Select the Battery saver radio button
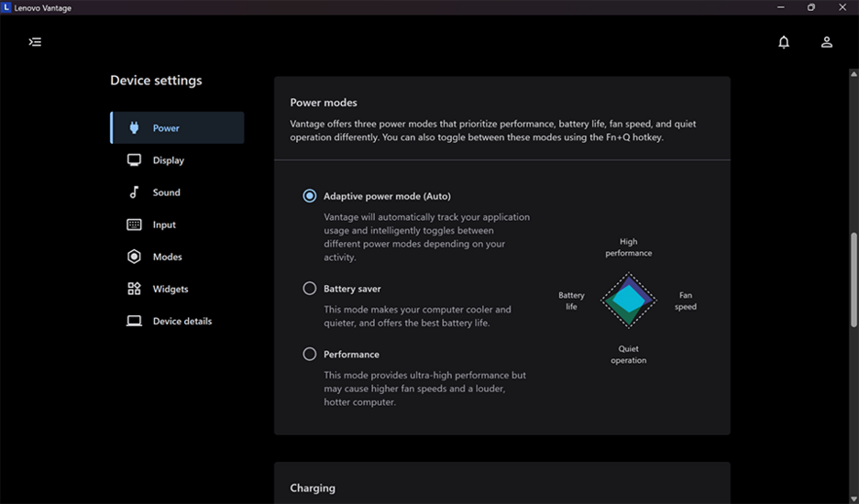 click(310, 289)
